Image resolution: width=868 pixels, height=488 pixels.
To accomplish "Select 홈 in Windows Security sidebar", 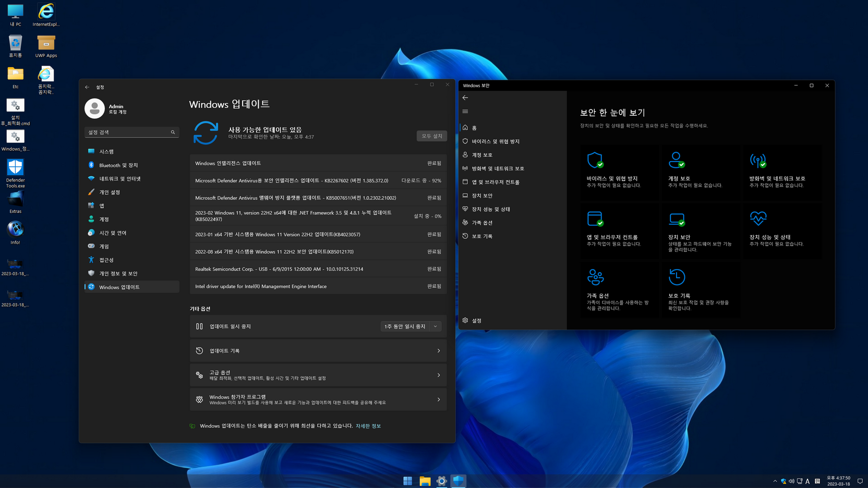I will pos(513,128).
